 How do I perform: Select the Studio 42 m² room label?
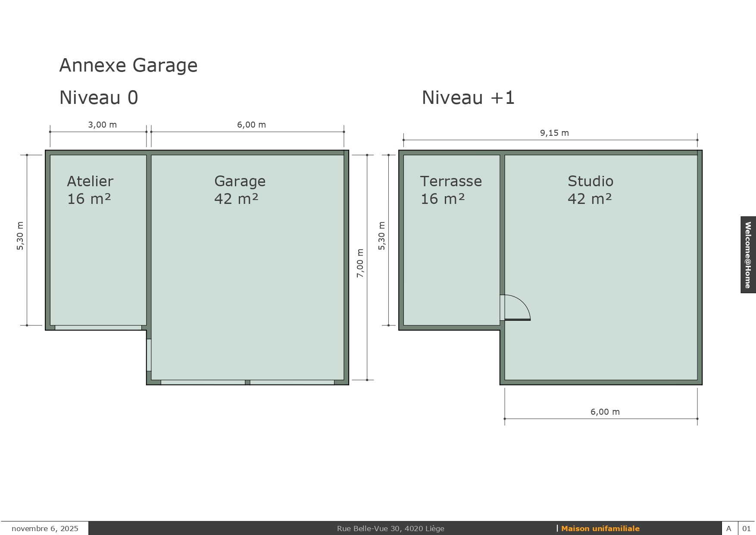tap(590, 190)
